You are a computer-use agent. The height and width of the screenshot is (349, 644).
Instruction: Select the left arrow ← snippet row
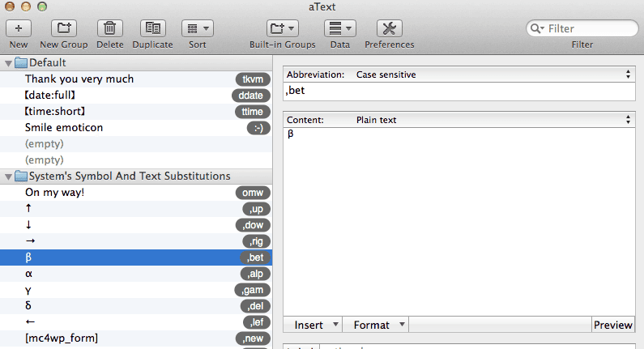(136, 322)
